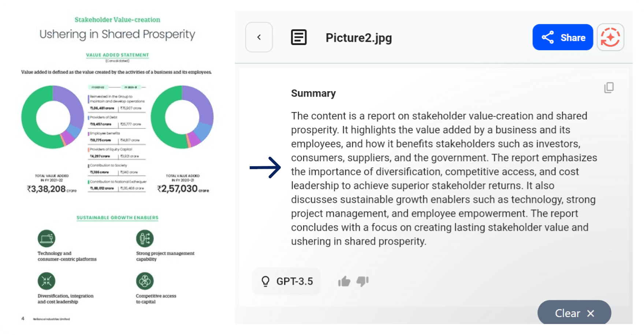Click the Technology and consumer-centric platforms icon

click(x=46, y=239)
